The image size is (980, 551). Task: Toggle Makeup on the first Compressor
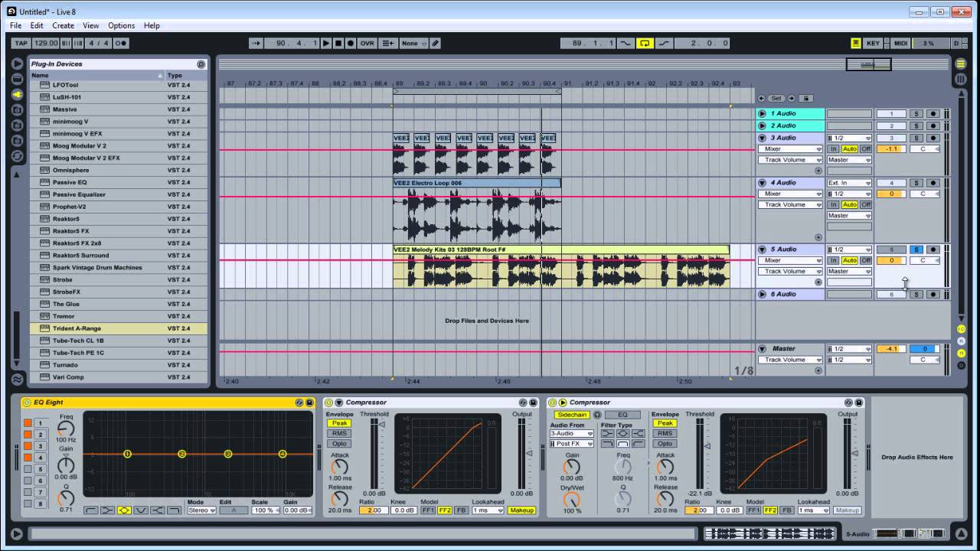coord(521,510)
